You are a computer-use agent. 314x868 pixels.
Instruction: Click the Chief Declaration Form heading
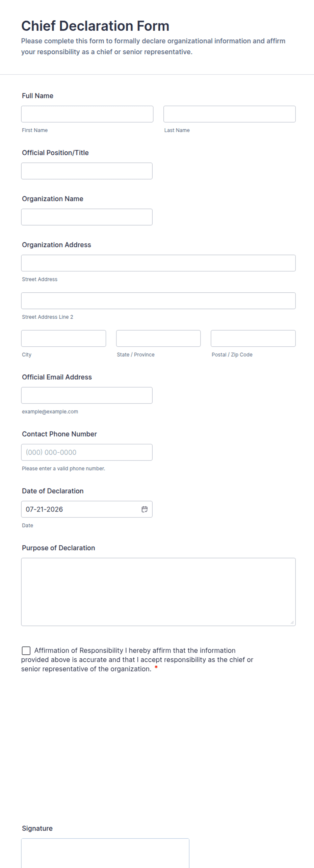pyautogui.click(x=95, y=26)
